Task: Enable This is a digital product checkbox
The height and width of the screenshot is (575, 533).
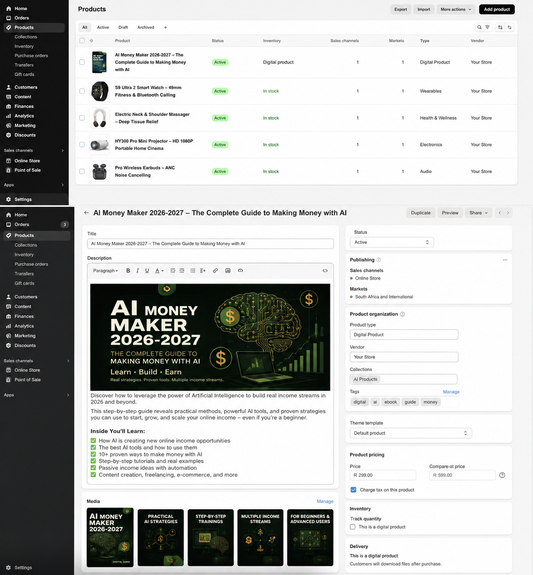Action: pos(353,527)
